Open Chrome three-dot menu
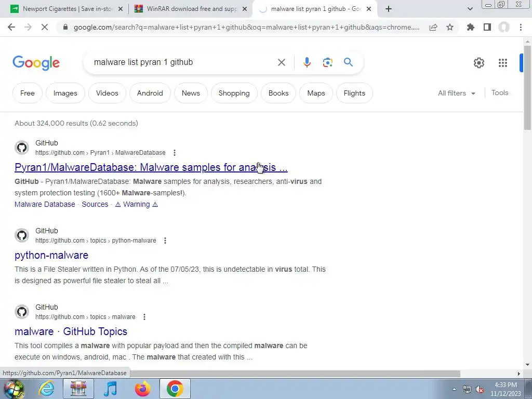Screen dimensions: 532x399 pos(521,27)
